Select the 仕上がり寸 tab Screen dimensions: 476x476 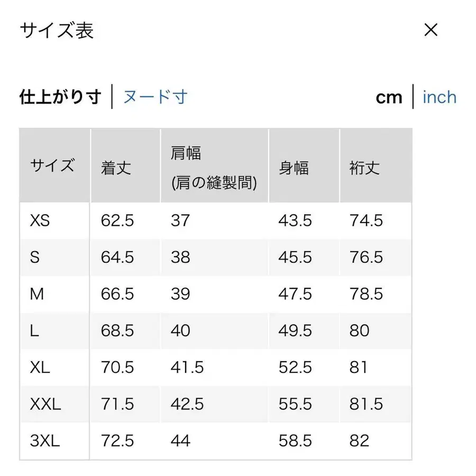(x=60, y=97)
